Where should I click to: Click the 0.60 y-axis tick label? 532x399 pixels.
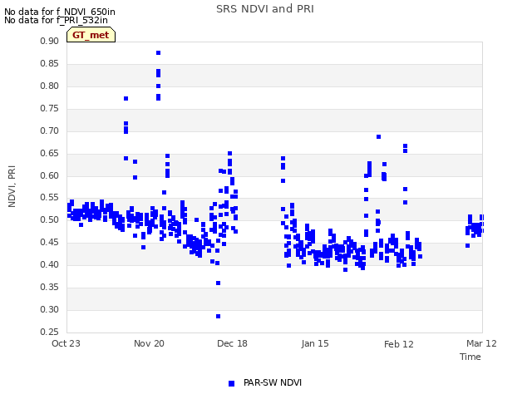(x=49, y=175)
